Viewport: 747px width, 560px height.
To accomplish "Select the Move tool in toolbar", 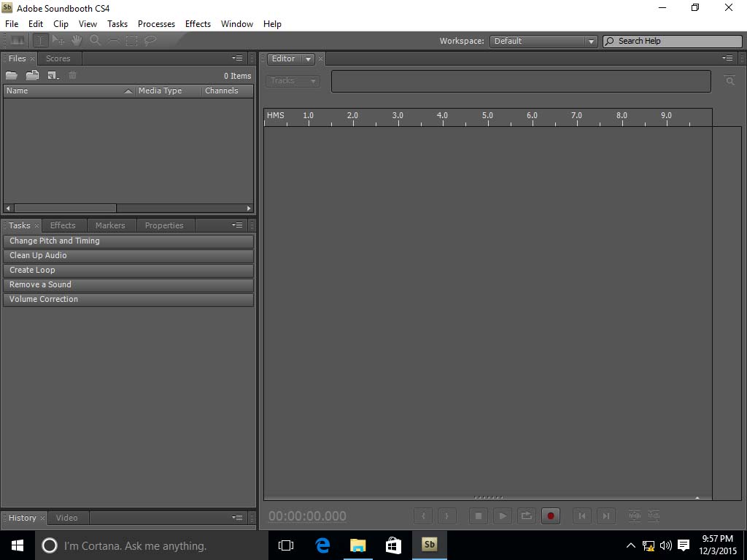I will (58, 41).
